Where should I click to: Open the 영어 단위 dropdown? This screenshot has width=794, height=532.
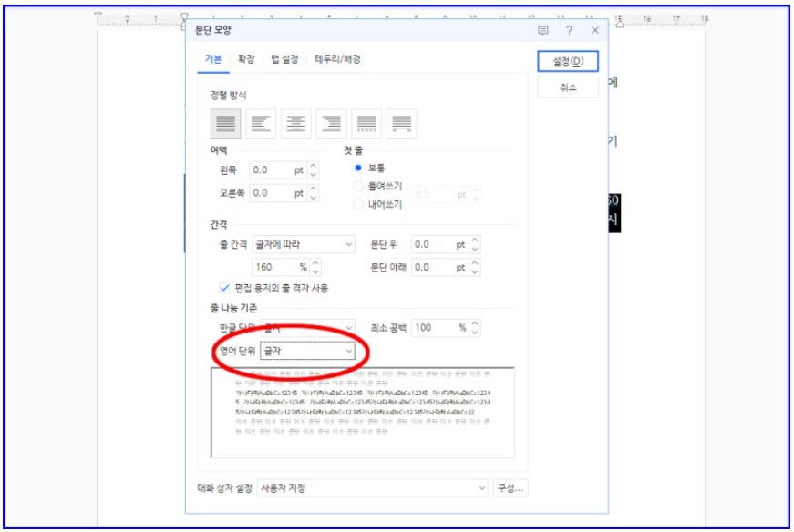coord(307,351)
